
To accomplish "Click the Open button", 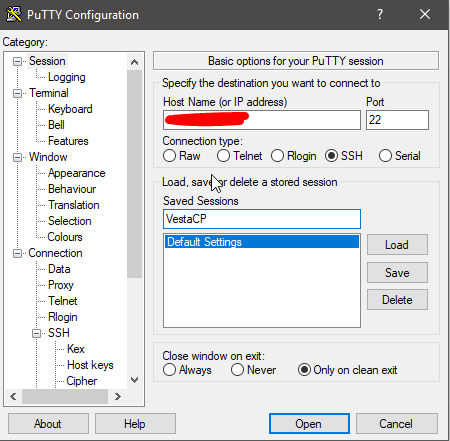I will pos(309,424).
